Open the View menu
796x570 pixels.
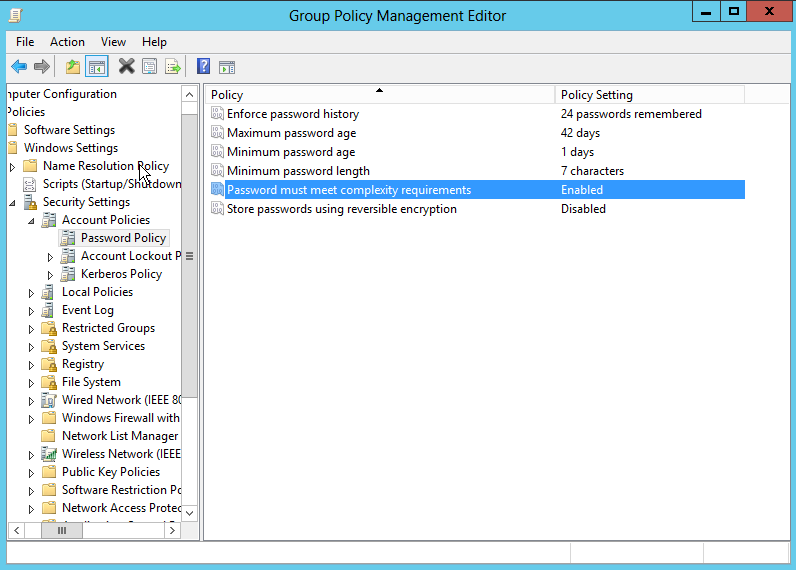tap(113, 42)
